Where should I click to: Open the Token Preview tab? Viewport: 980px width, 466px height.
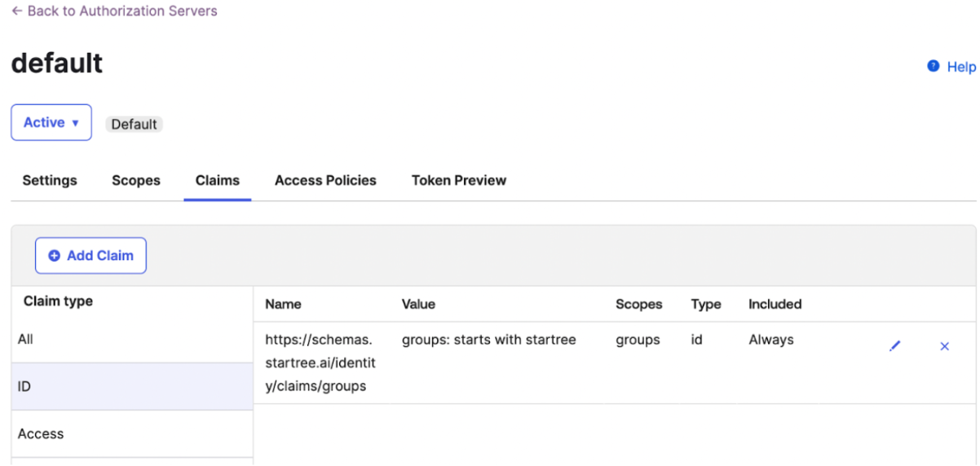coord(459,180)
